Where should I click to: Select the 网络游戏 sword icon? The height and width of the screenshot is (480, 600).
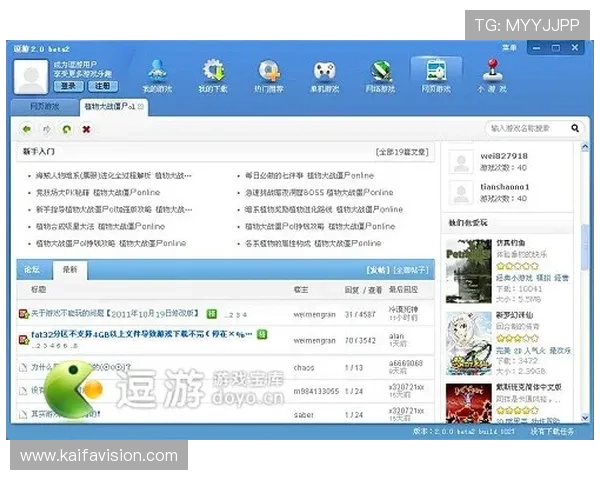[x=380, y=76]
